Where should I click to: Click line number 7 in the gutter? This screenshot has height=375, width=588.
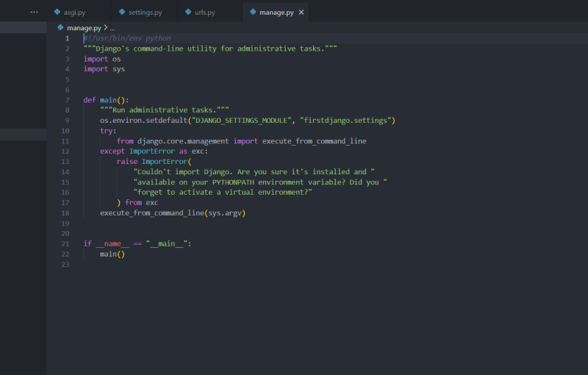[67, 100]
